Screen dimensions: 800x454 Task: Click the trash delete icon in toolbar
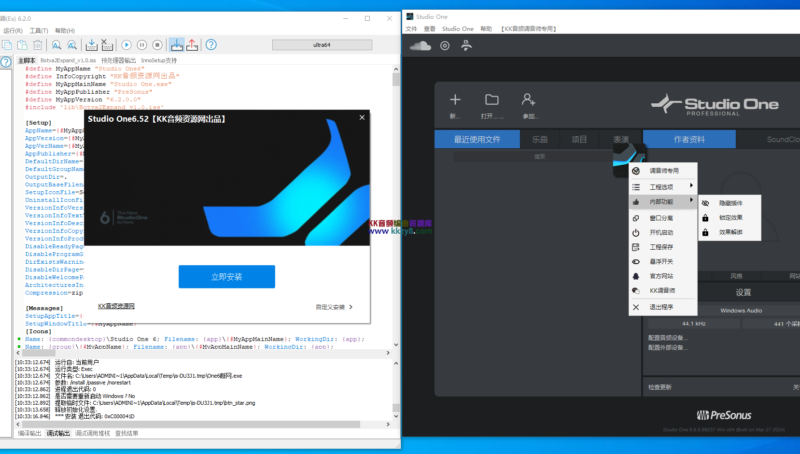tap(38, 45)
